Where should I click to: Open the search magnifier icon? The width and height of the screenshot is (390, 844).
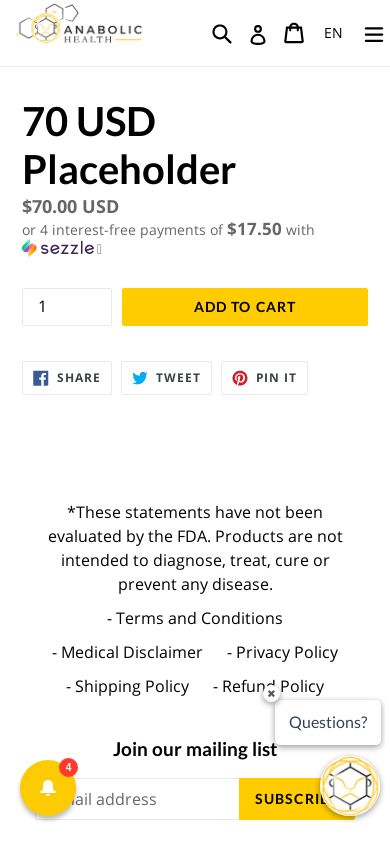point(222,34)
